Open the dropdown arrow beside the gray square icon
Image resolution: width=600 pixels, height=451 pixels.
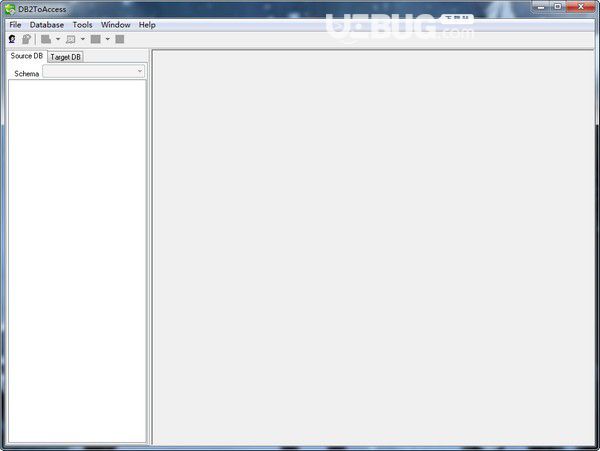(x=108, y=39)
